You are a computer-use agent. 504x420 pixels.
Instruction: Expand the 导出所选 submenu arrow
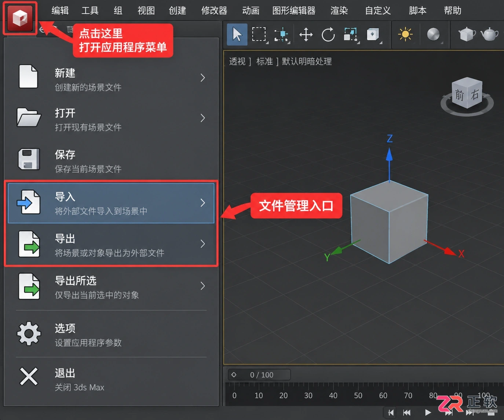point(203,286)
